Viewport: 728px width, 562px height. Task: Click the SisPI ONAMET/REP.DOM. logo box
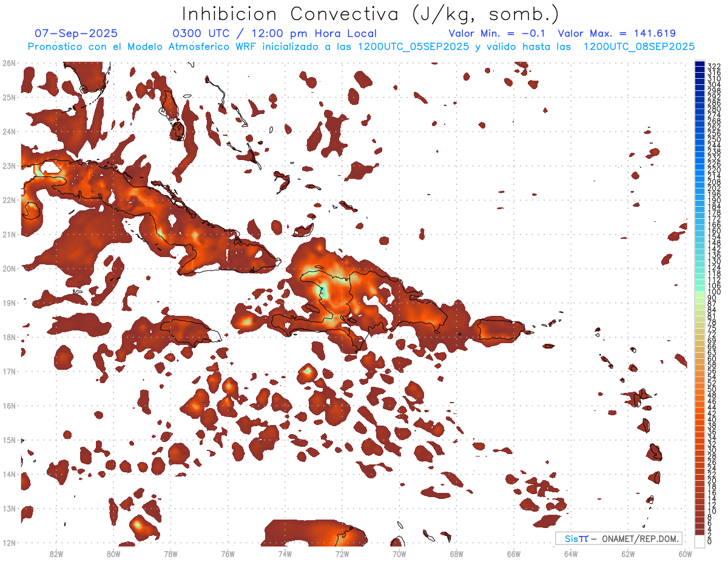(618, 538)
